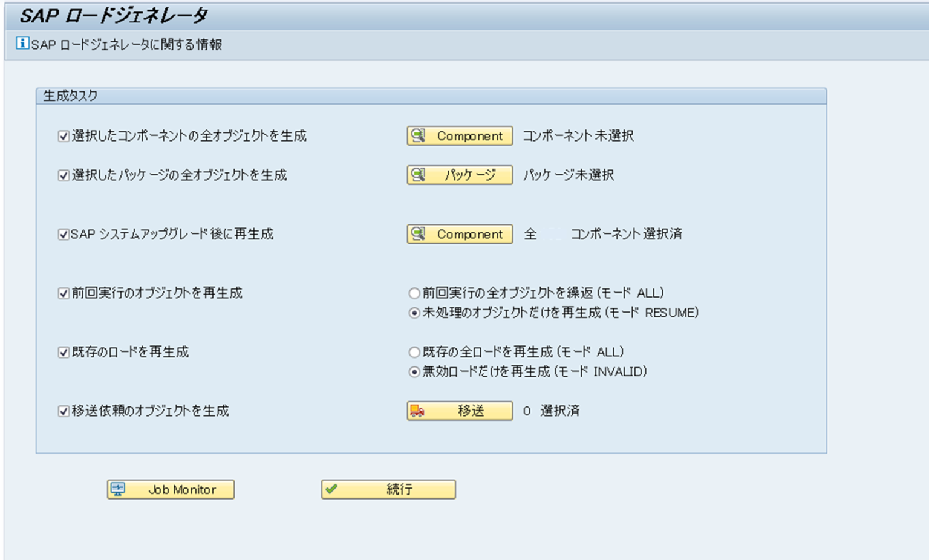Image resolution: width=929 pixels, height=560 pixels.
Task: Click the transport truck icon on the 移送 button
Action: [417, 411]
